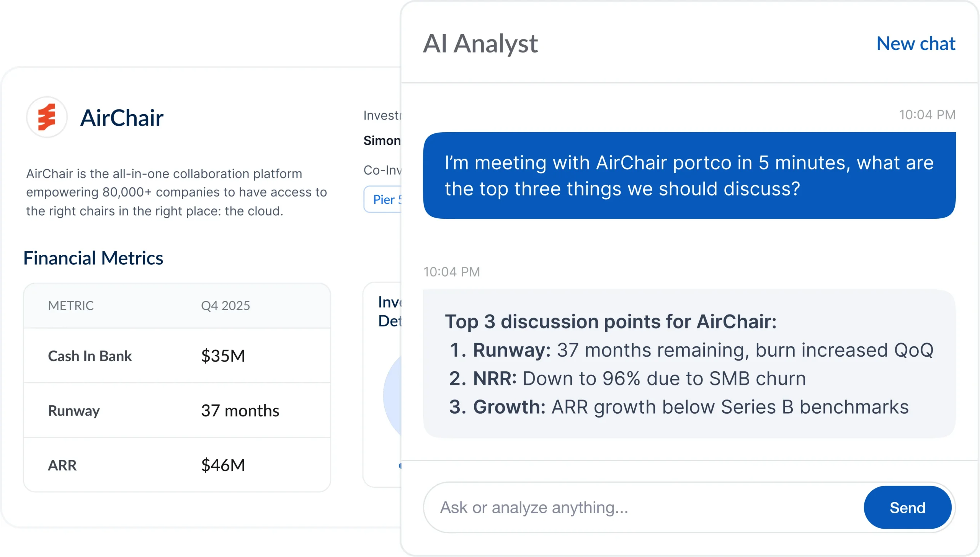980x557 pixels.
Task: Click the METRIC column header
Action: (71, 305)
